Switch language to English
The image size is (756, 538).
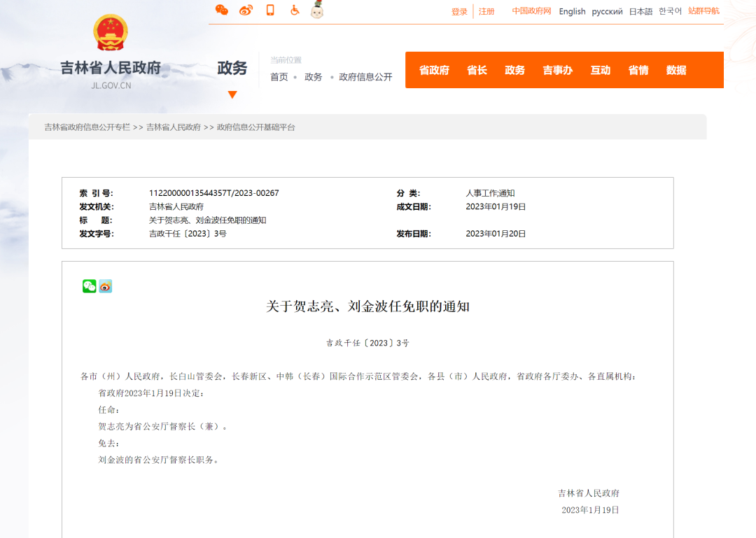pos(572,12)
